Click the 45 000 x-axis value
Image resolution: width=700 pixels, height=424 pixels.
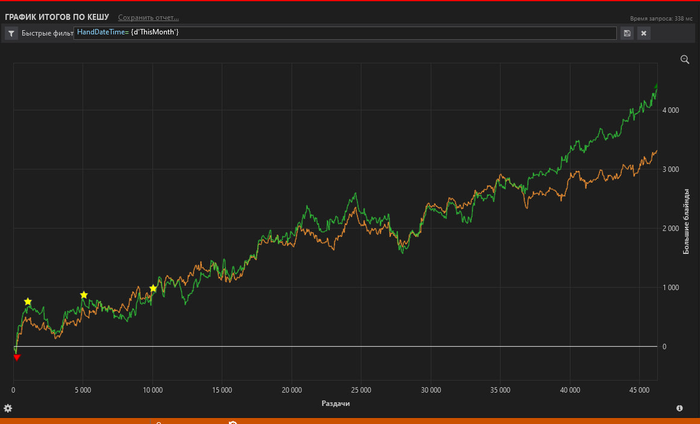click(639, 390)
